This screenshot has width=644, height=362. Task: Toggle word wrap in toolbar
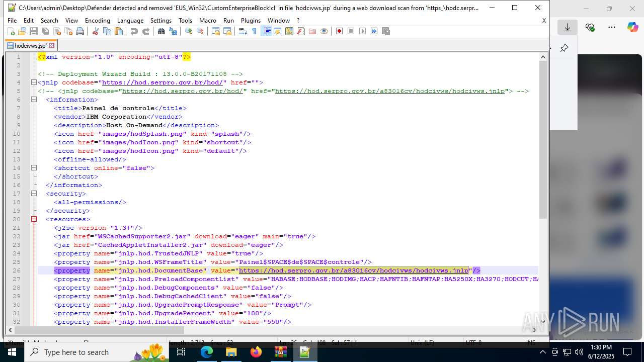point(243,31)
